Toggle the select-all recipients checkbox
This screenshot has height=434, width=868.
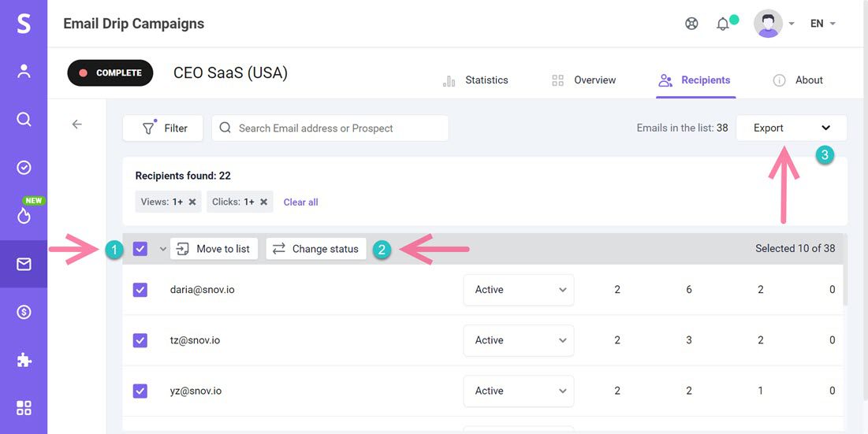pyautogui.click(x=140, y=249)
